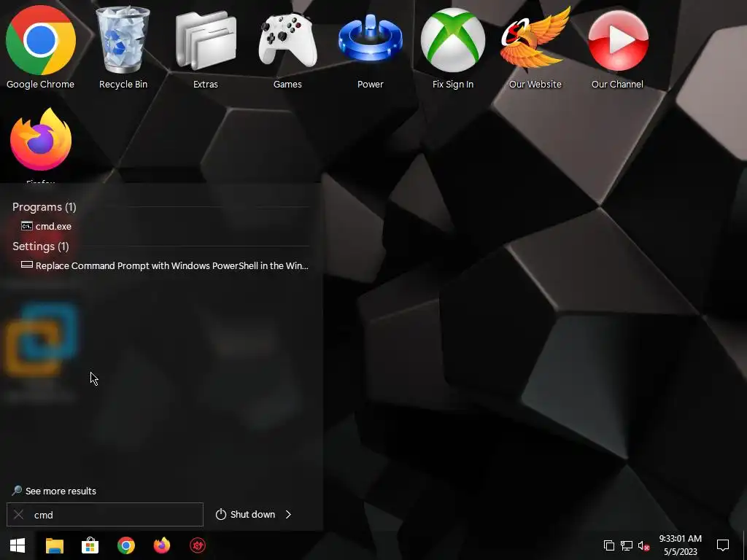Click the tray window-stack icon
This screenshot has height=560, width=747.
609,545
